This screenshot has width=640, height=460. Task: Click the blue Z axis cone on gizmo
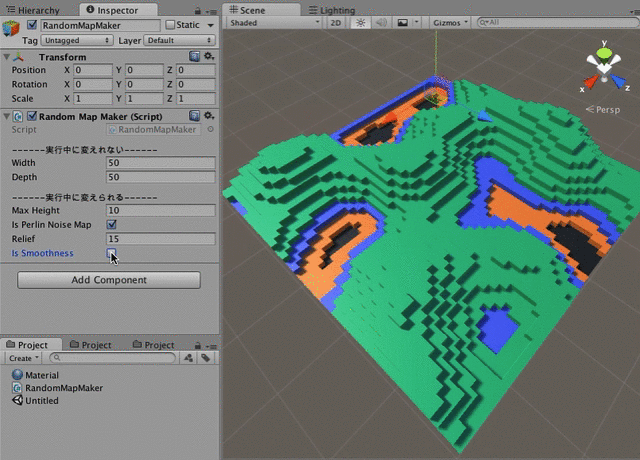point(617,81)
